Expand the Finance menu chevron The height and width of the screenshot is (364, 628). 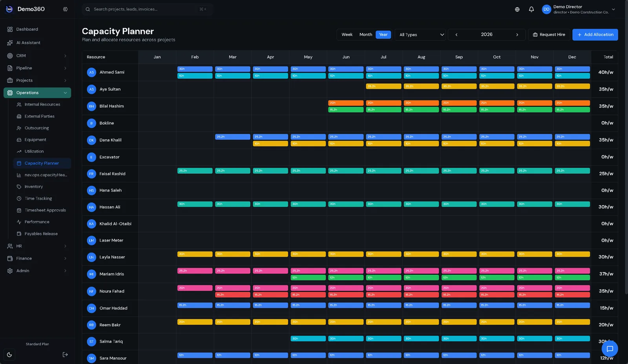pyautogui.click(x=65, y=258)
